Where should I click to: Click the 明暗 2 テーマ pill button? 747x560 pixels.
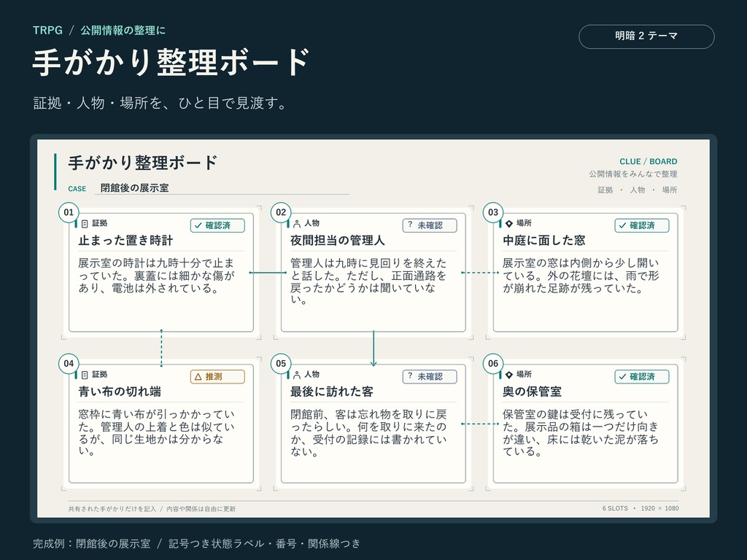click(646, 36)
